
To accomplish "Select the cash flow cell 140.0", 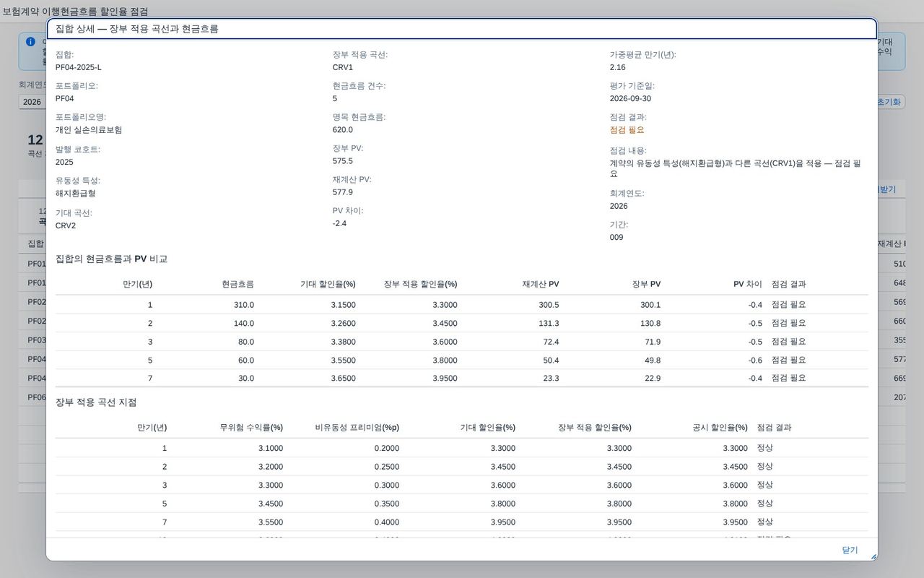I will click(x=244, y=323).
